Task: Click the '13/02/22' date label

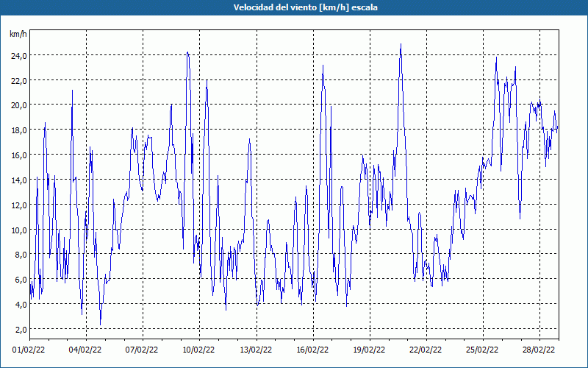Action: click(x=256, y=350)
